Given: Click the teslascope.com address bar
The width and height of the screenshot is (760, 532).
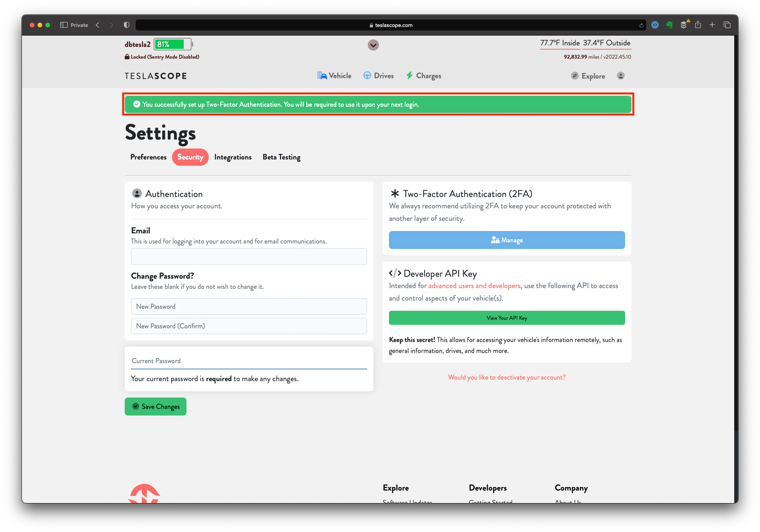Looking at the screenshot, I should pos(391,25).
